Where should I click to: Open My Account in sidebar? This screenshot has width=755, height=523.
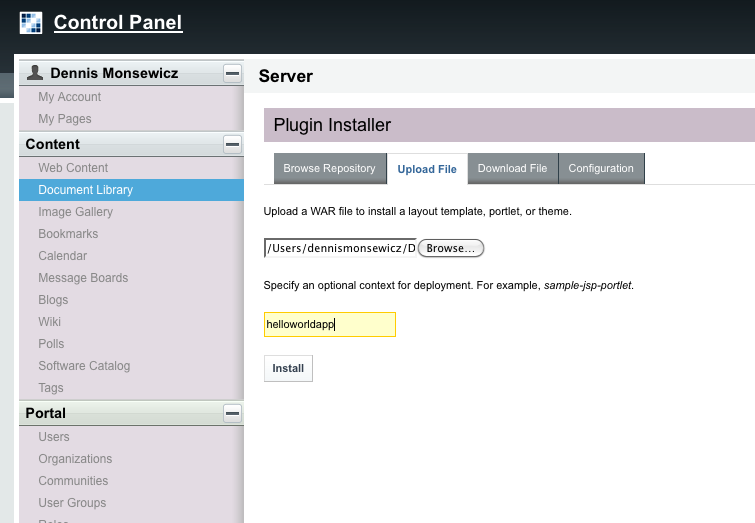[69, 97]
